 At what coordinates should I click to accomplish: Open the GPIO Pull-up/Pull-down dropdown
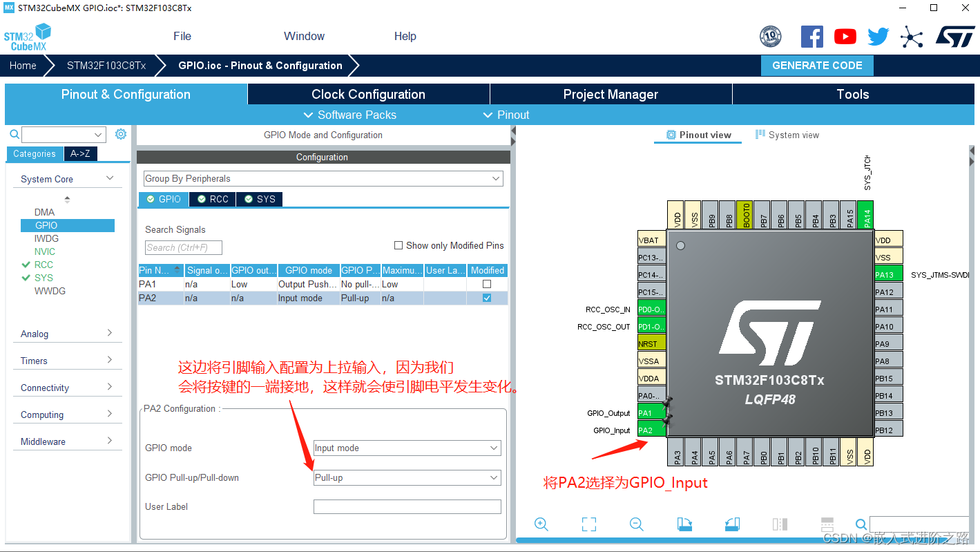click(407, 478)
